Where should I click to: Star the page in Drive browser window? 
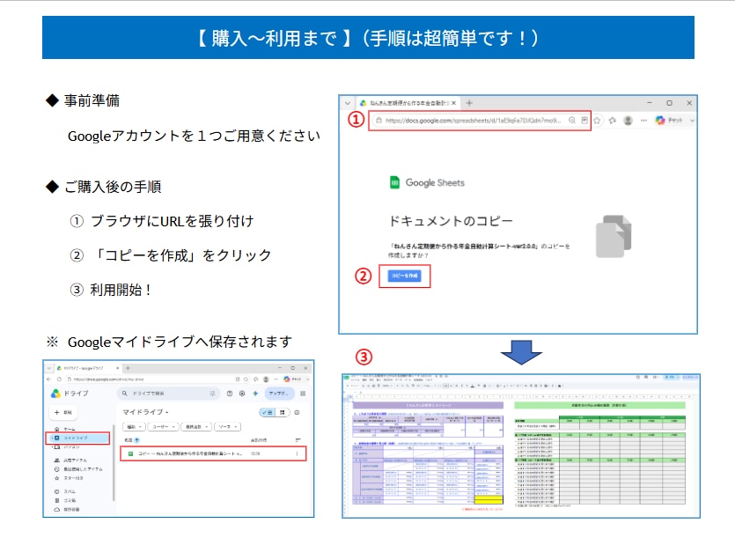[x=246, y=379]
